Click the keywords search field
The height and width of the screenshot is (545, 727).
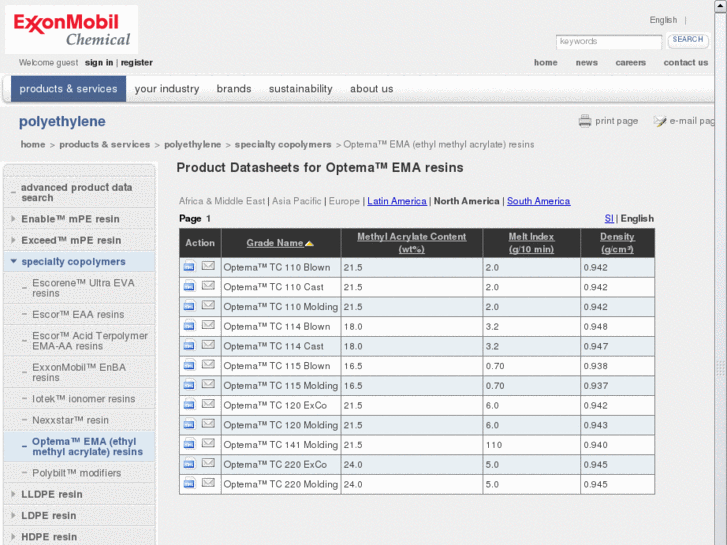tap(609, 42)
